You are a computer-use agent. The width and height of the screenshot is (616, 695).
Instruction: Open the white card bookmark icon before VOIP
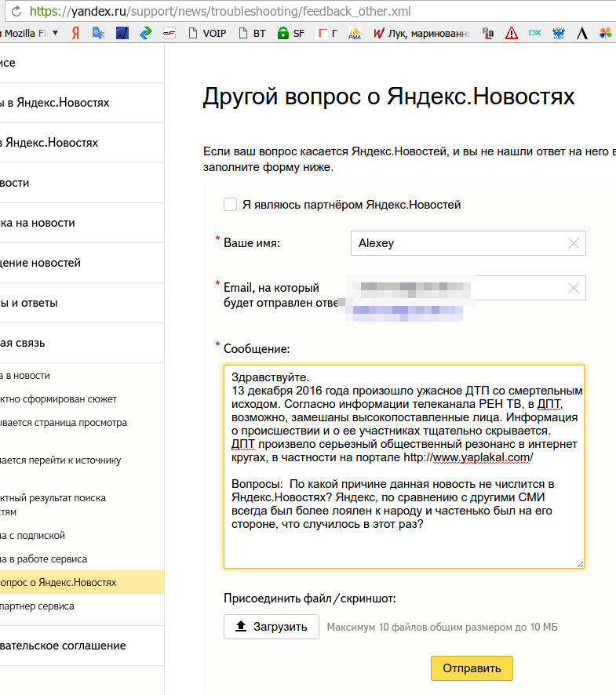coord(169,33)
